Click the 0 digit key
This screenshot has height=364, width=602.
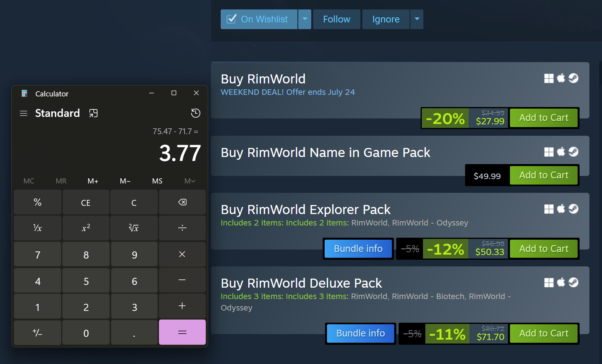[x=86, y=333]
